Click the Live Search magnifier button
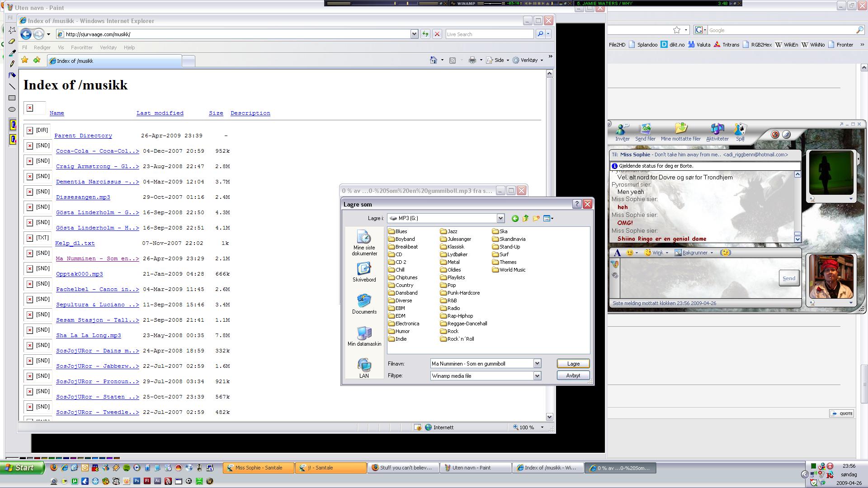This screenshot has width=868, height=488. point(540,34)
